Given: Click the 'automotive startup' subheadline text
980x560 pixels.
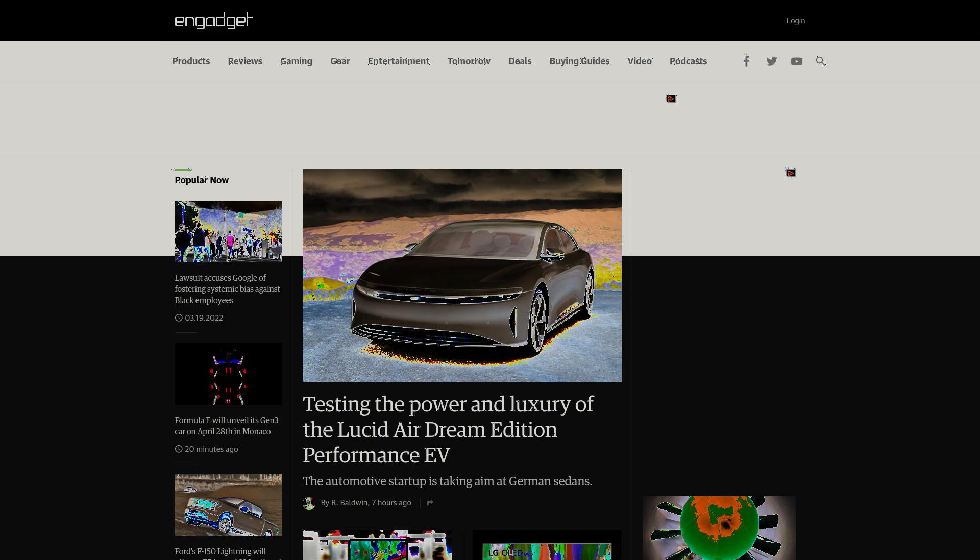Looking at the screenshot, I should 447,481.
